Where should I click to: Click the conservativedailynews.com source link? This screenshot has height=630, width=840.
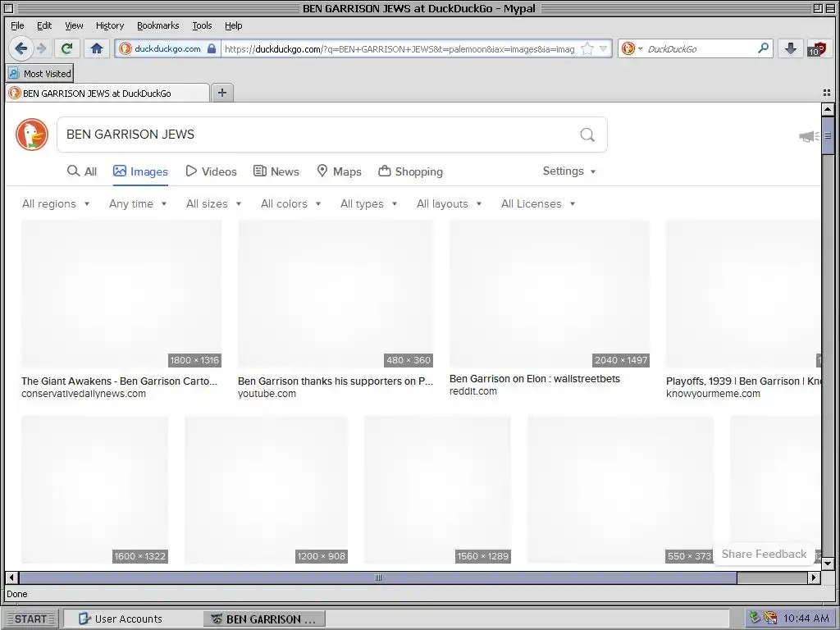click(x=84, y=394)
